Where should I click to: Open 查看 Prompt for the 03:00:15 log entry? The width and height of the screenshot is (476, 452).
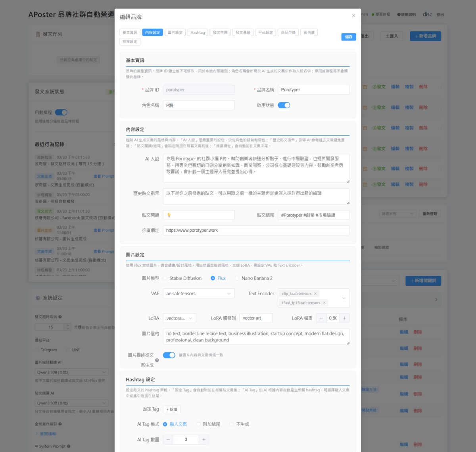pos(104,176)
